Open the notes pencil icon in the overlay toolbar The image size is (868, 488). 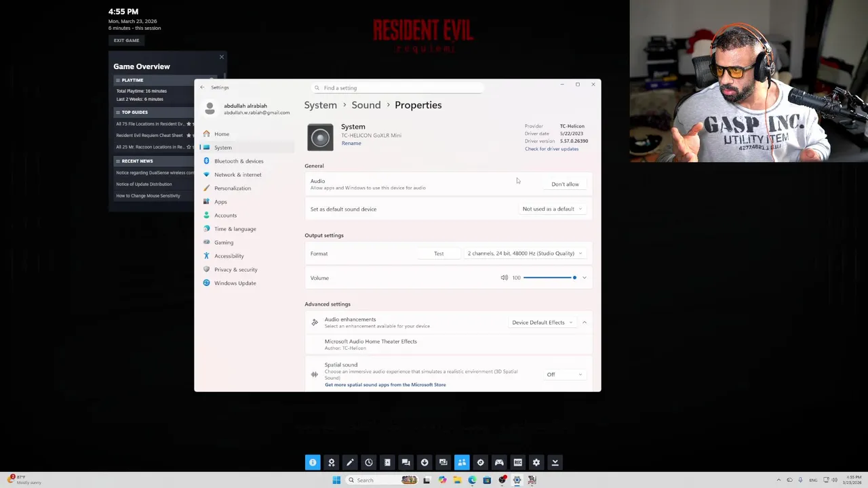350,462
